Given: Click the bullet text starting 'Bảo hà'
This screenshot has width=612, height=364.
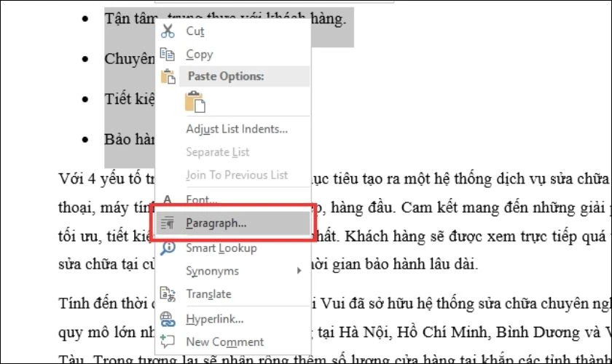Looking at the screenshot, I should pyautogui.click(x=130, y=139).
